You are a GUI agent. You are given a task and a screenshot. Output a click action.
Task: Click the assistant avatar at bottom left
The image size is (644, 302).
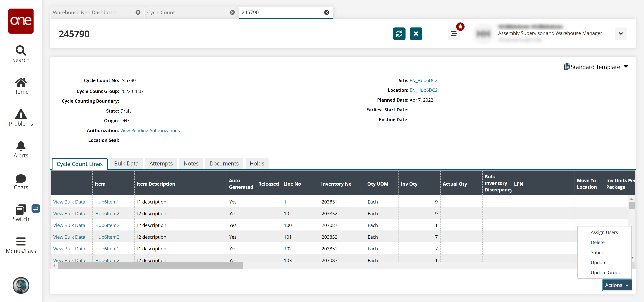tap(21, 285)
